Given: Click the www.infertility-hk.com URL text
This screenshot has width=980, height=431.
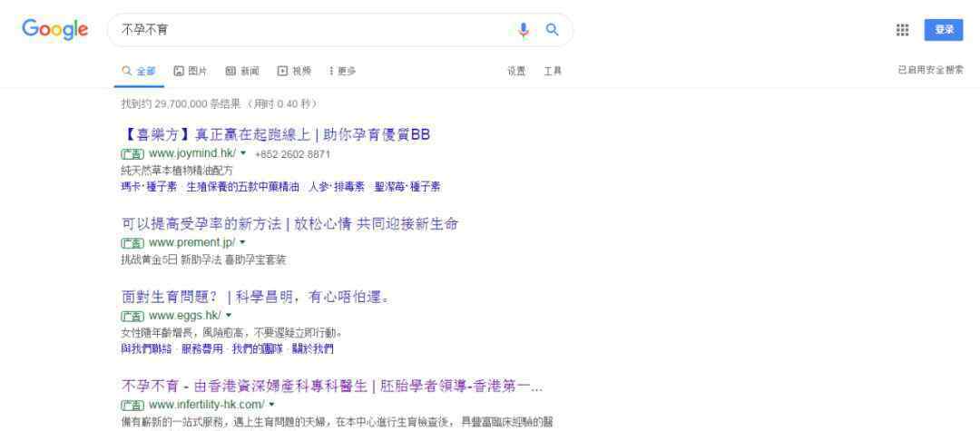Looking at the screenshot, I should (x=207, y=405).
